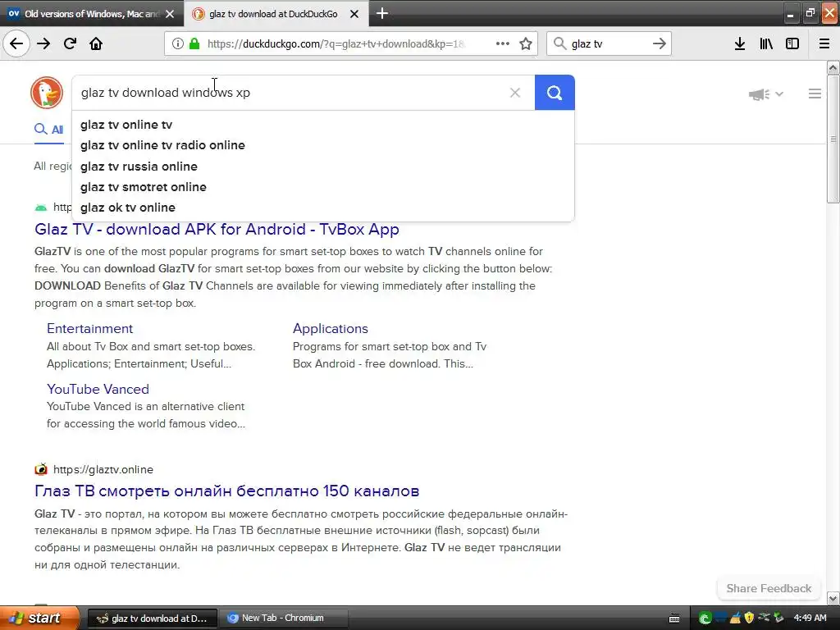Image resolution: width=840 pixels, height=630 pixels.
Task: Open the yellow security shield tray icon
Action: pyautogui.click(x=749, y=619)
